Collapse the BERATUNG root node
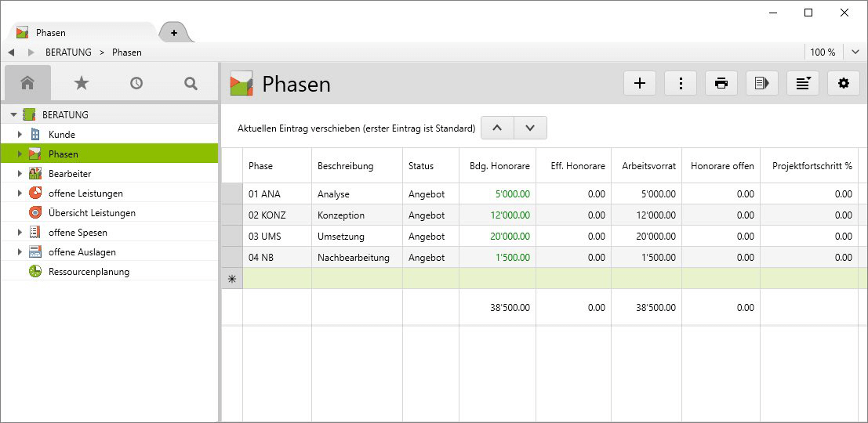Screen dimensions: 868x423 tap(14, 115)
